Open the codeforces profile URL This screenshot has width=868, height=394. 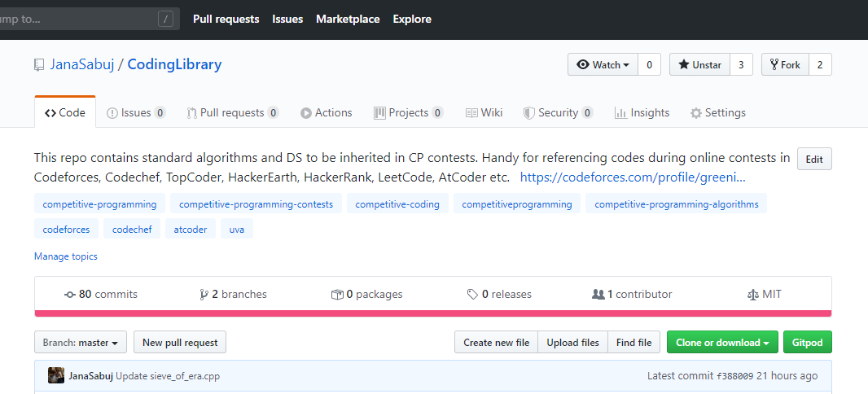point(633,177)
